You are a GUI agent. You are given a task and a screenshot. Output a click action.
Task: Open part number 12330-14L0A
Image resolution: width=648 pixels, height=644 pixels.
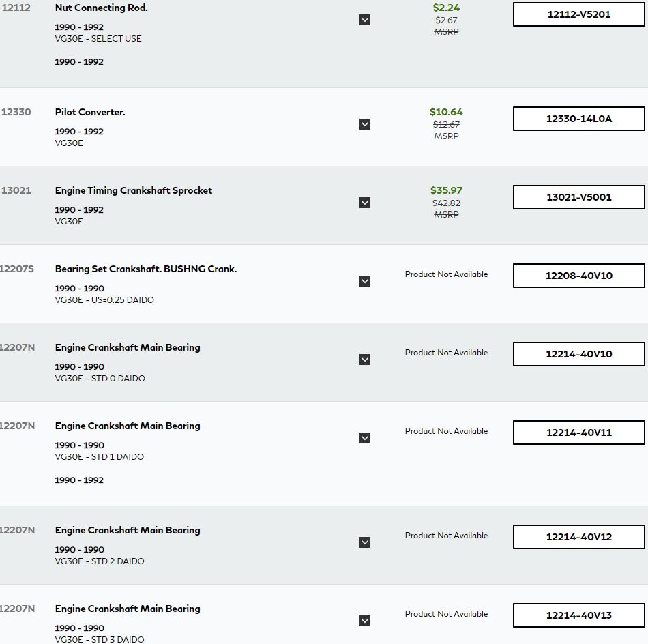[578, 119]
